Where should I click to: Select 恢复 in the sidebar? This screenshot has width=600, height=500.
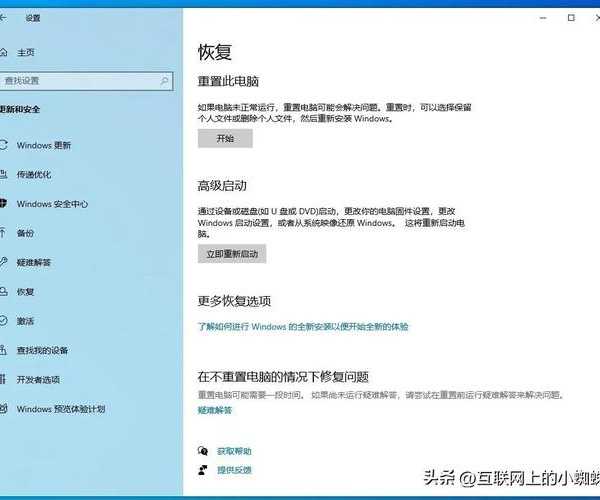(x=25, y=292)
